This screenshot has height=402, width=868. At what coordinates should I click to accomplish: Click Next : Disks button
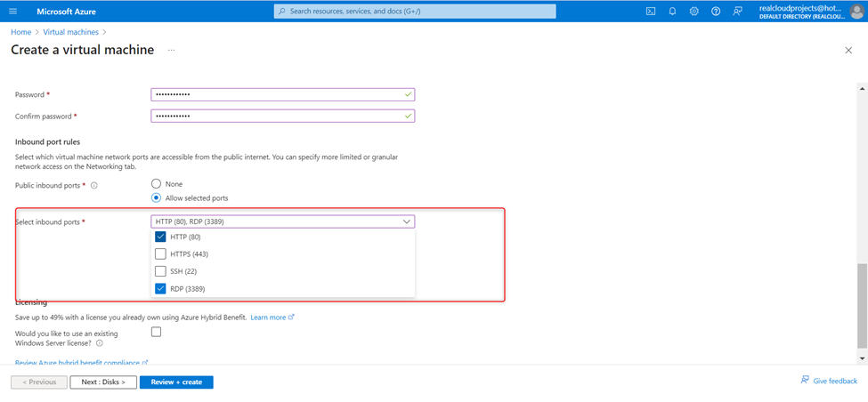coord(103,382)
